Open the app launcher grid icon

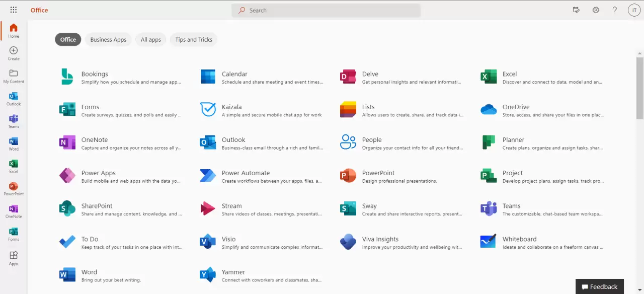[13, 10]
